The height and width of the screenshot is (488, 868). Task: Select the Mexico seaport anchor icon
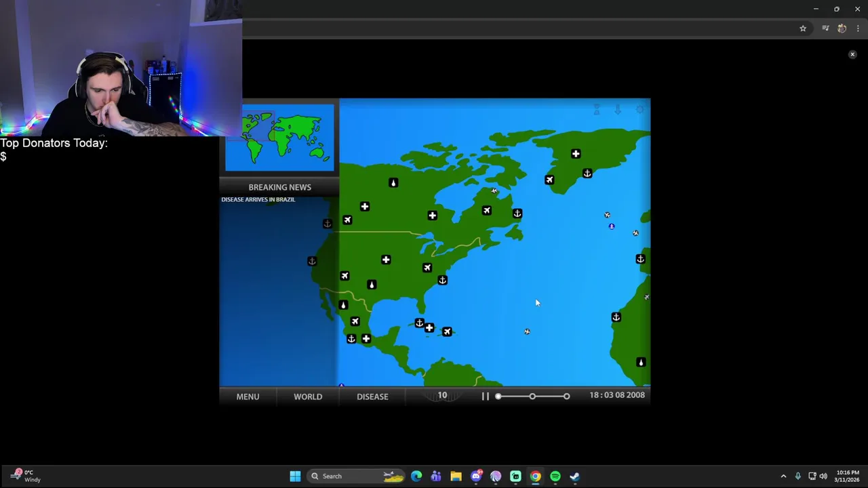(x=351, y=338)
